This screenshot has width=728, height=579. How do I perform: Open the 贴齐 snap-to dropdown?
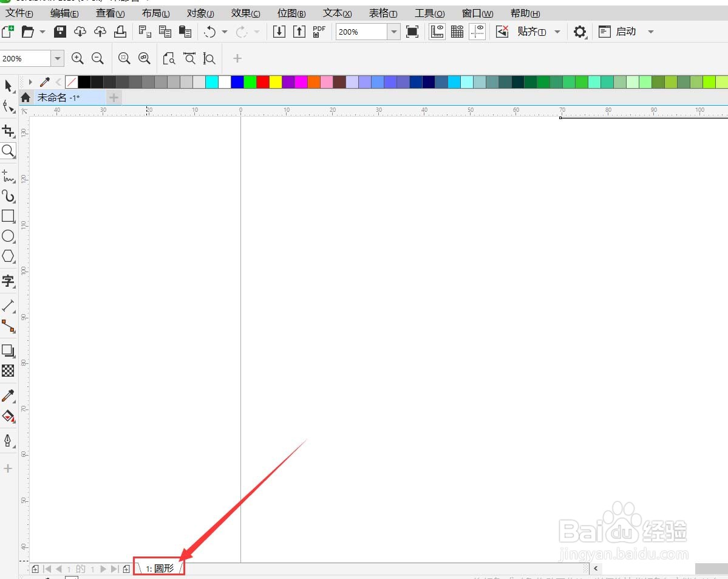[x=557, y=32]
